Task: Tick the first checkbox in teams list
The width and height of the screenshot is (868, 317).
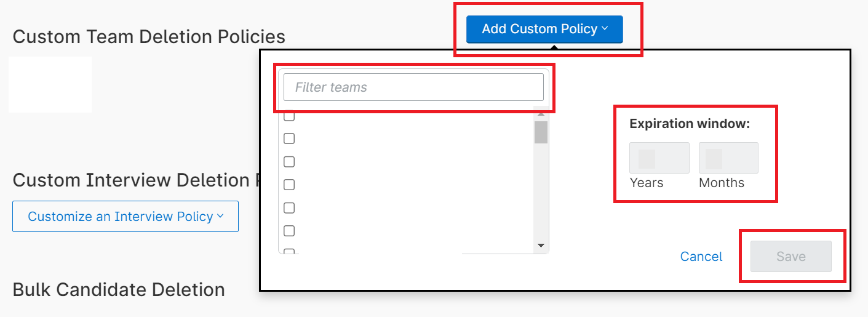Action: pos(289,116)
